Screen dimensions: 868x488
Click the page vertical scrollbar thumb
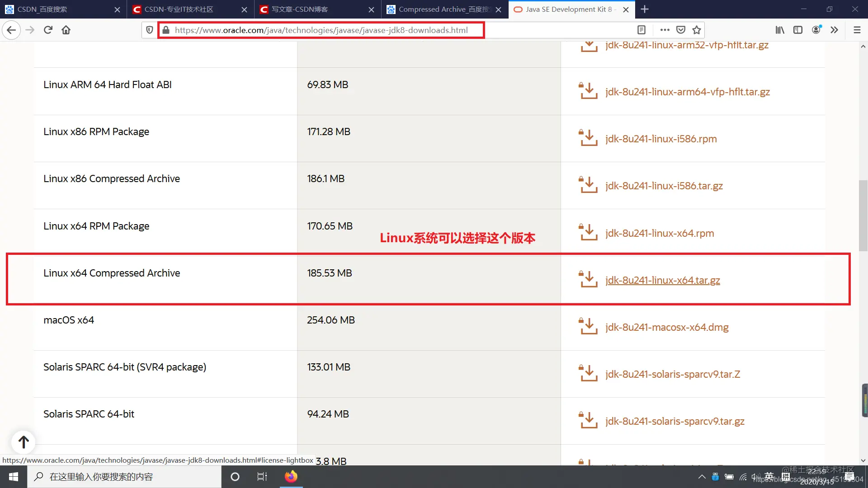[863, 215]
